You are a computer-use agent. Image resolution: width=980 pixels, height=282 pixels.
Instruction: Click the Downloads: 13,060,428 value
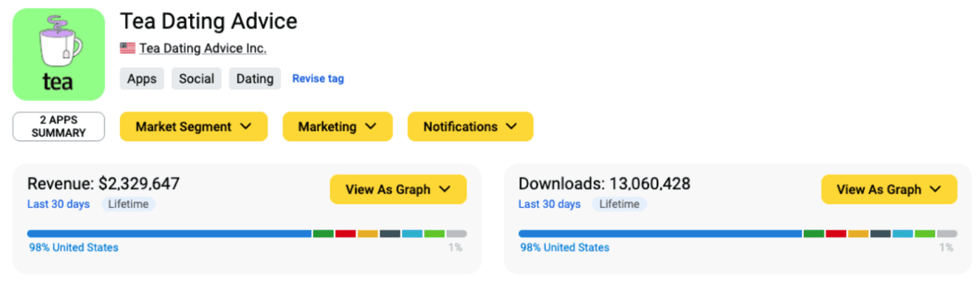tap(605, 184)
